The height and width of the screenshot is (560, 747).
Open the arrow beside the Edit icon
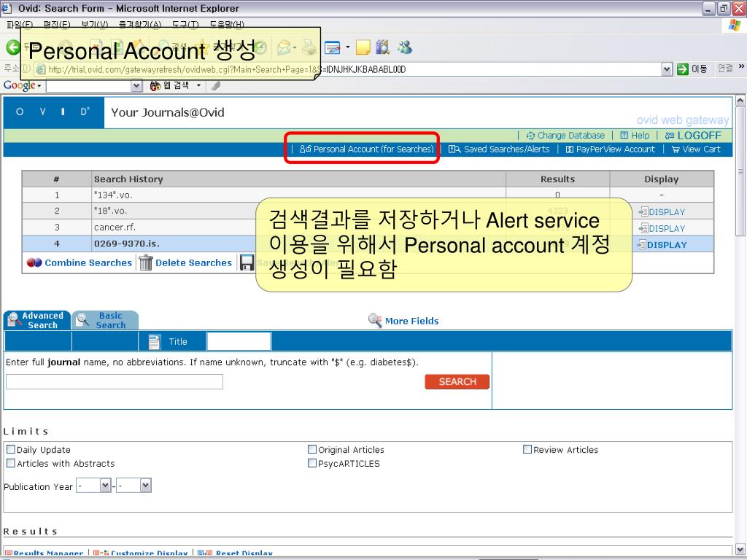(x=348, y=47)
